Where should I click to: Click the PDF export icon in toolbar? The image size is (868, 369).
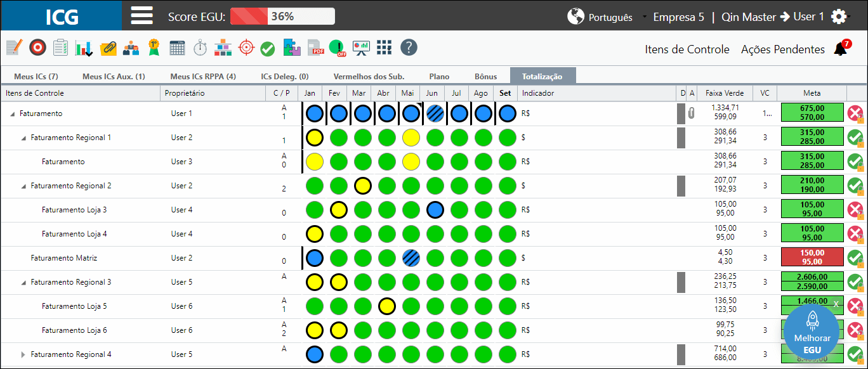point(316,48)
